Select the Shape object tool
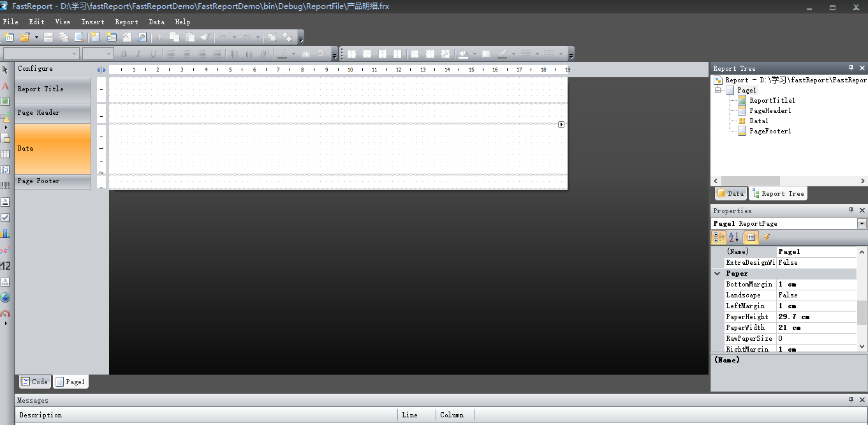 [x=5, y=117]
